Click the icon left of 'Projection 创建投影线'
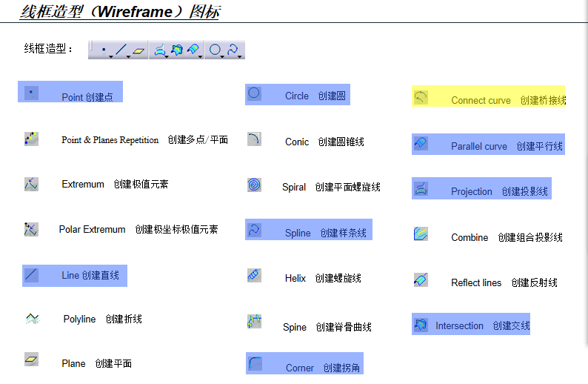 (x=421, y=188)
